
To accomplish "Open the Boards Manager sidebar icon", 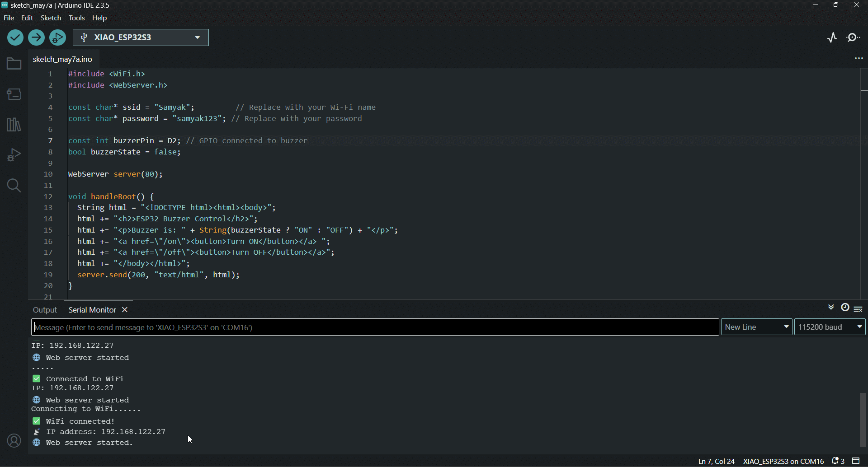I will point(14,94).
